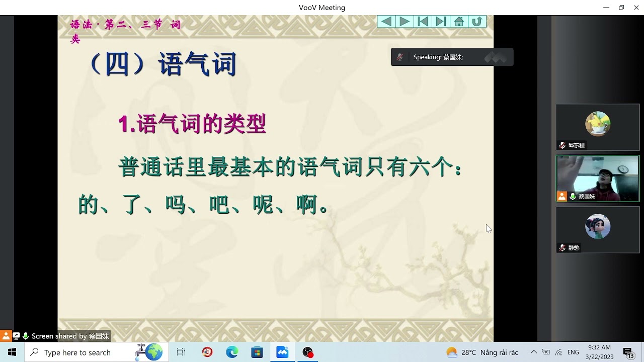Show hidden system tray icons
Viewport: 644px width, 362px height.
click(x=534, y=352)
